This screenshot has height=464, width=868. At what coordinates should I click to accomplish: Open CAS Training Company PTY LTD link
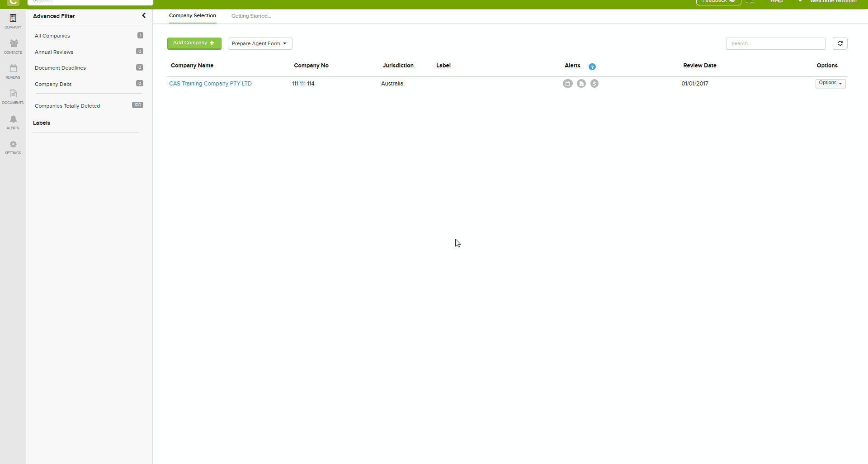pyautogui.click(x=210, y=84)
